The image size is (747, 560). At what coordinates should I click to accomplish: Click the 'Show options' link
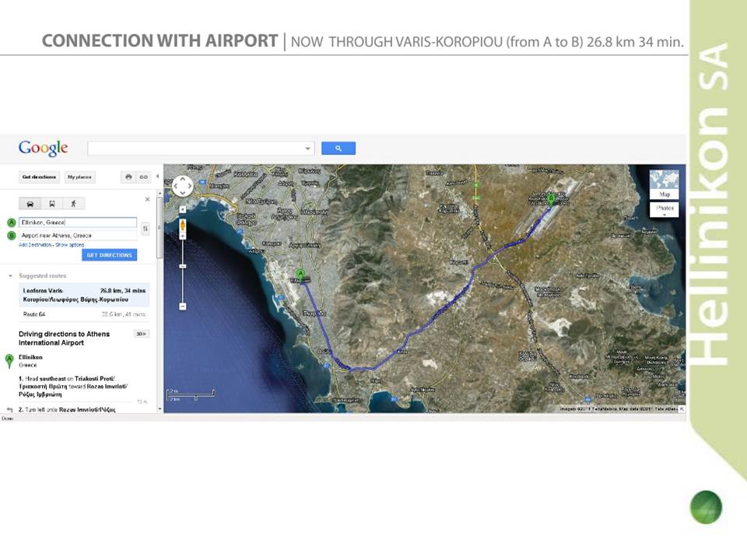[x=69, y=245]
